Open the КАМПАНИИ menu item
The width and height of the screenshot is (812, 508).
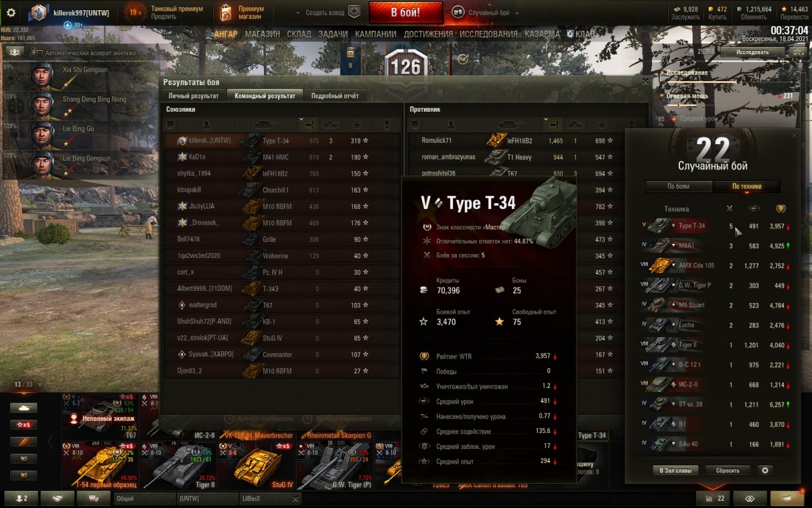click(x=376, y=34)
